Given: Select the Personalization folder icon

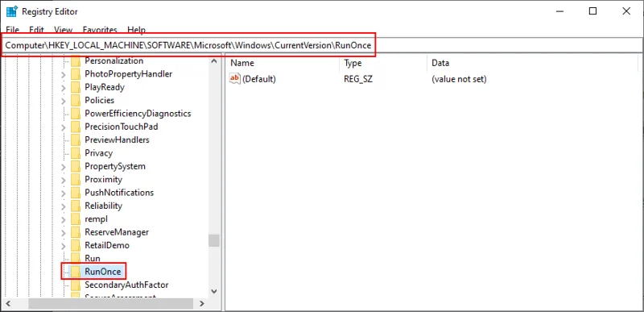Looking at the screenshot, I should (76, 60).
